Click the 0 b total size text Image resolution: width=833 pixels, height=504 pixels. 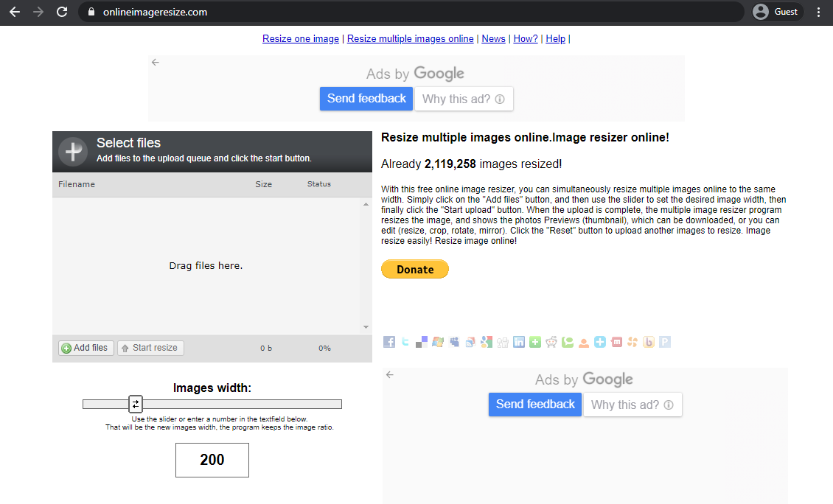(x=266, y=349)
